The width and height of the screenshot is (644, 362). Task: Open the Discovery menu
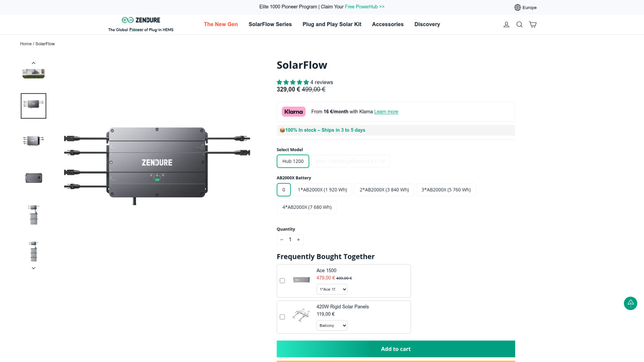pos(427,25)
